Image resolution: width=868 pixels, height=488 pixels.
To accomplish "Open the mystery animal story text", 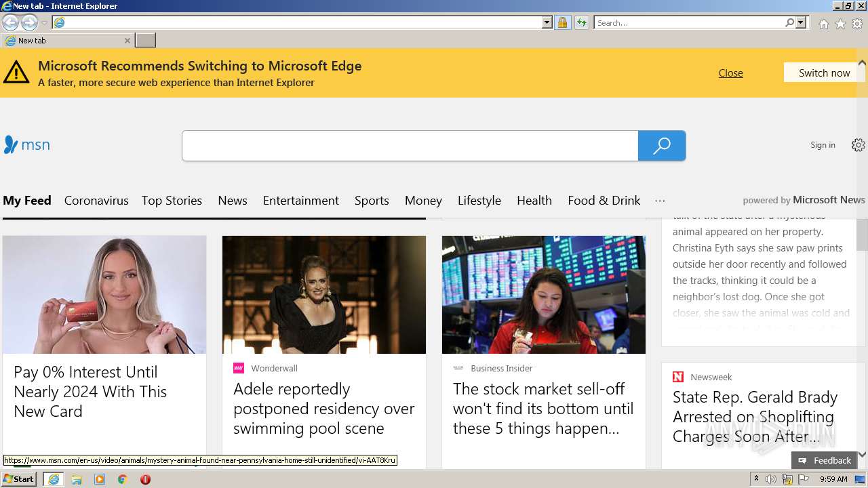I will coord(761,272).
